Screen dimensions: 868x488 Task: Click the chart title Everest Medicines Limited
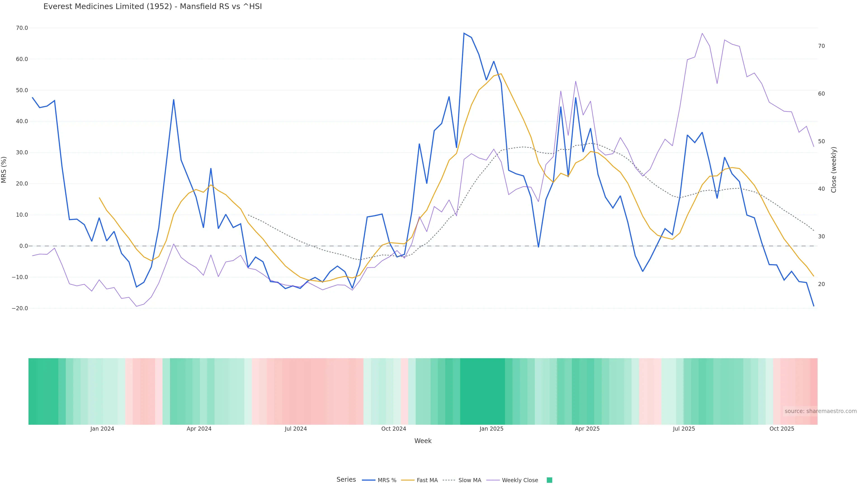pyautogui.click(x=152, y=7)
